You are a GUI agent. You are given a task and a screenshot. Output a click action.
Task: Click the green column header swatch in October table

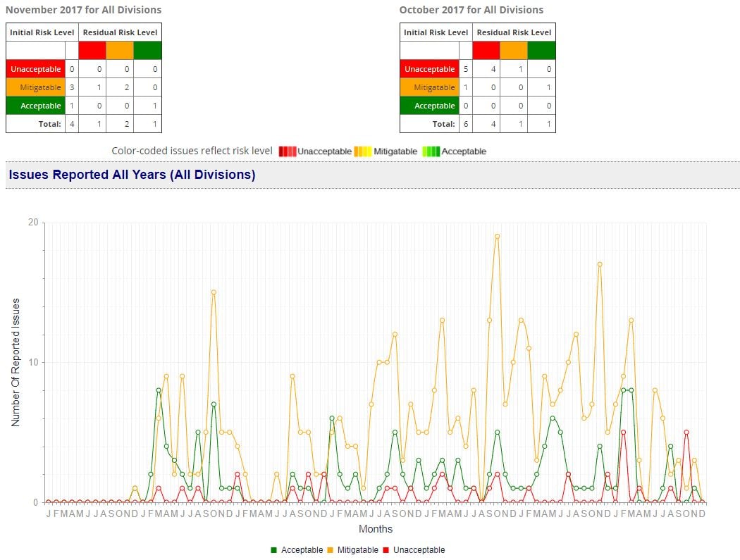pyautogui.click(x=542, y=50)
